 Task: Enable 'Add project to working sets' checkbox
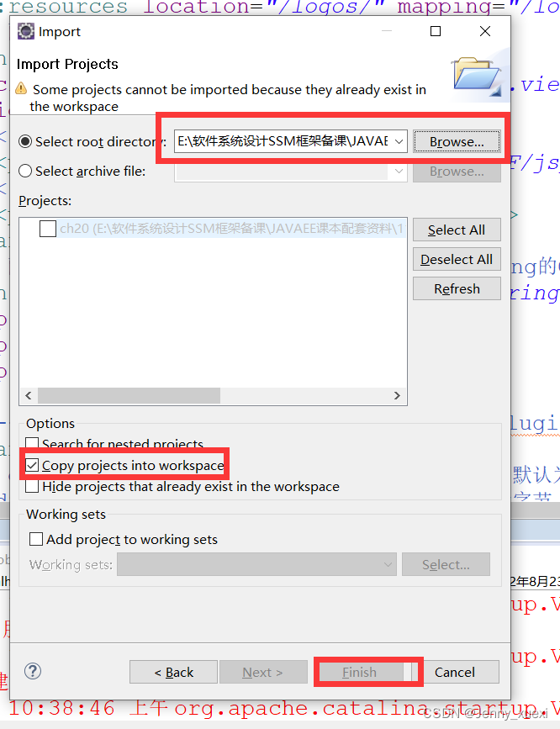[36, 539]
